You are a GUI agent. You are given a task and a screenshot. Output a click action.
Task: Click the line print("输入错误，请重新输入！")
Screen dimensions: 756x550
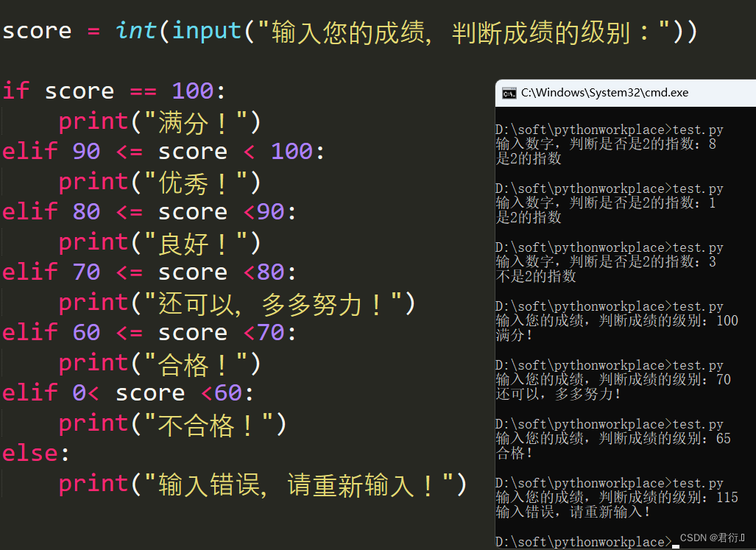(263, 484)
